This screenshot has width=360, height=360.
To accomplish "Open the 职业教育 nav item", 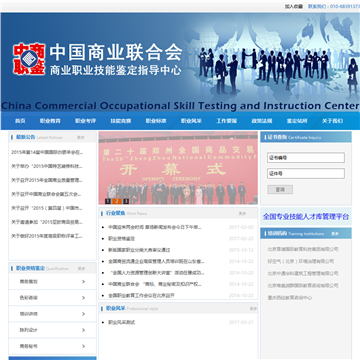I will 50,121.
